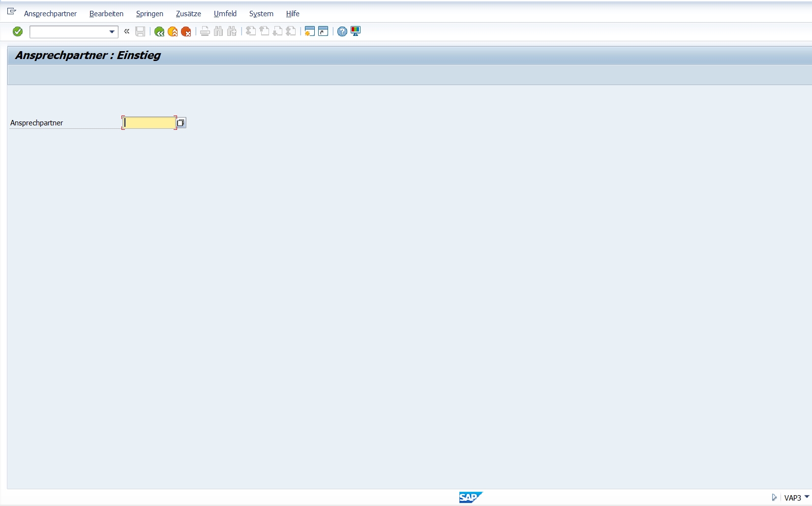The width and height of the screenshot is (812, 506).
Task: Open the Springen menu
Action: (x=150, y=14)
